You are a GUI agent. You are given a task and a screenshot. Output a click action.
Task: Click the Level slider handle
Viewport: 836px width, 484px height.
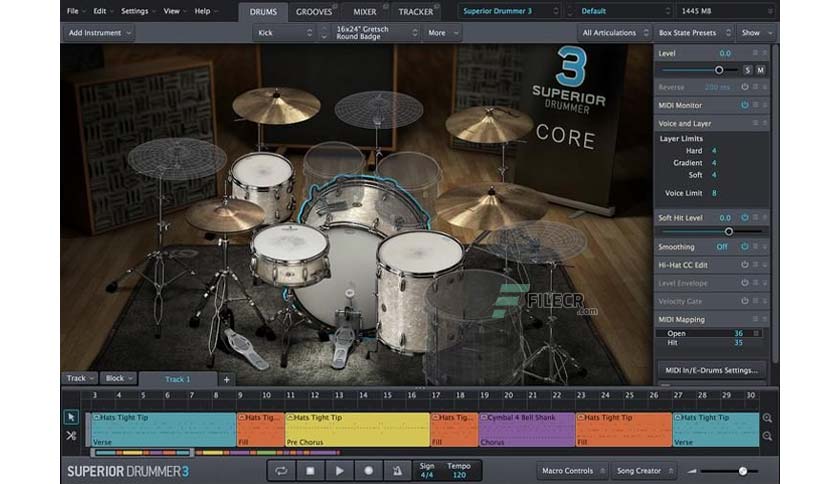pos(719,70)
